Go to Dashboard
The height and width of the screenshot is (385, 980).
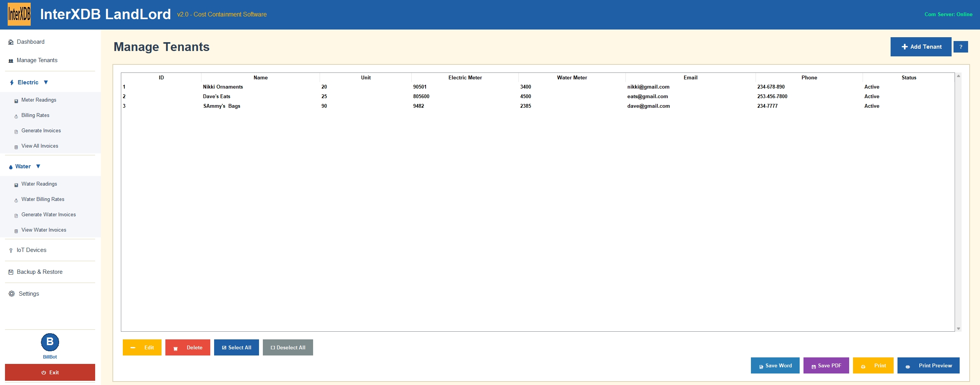[x=31, y=42]
